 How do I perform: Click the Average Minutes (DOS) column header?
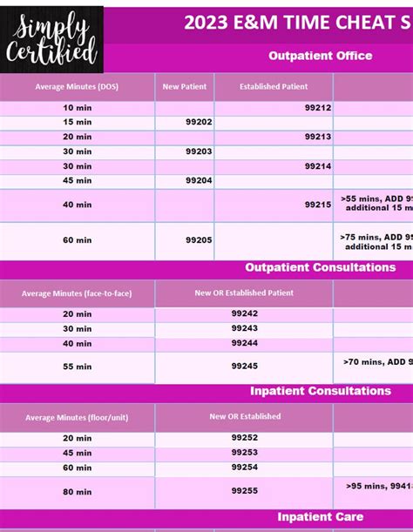(77, 87)
